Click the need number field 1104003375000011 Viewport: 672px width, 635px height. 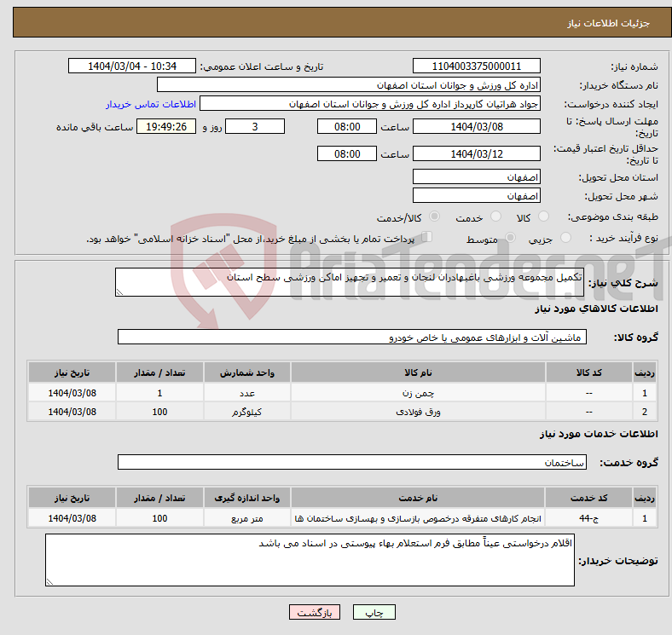(476, 66)
